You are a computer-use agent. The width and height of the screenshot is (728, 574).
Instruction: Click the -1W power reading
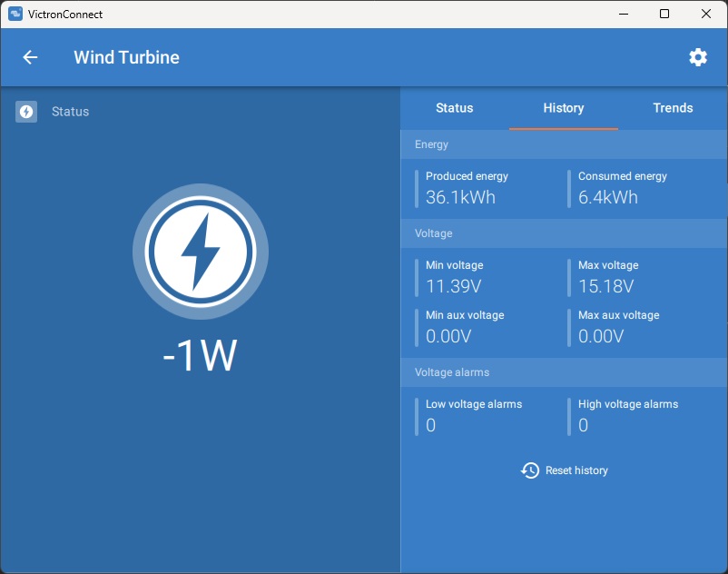tap(200, 355)
